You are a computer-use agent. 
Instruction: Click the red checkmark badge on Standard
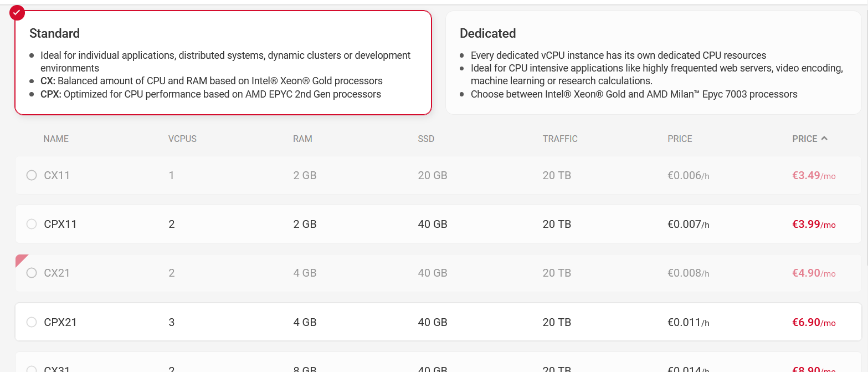(x=17, y=12)
